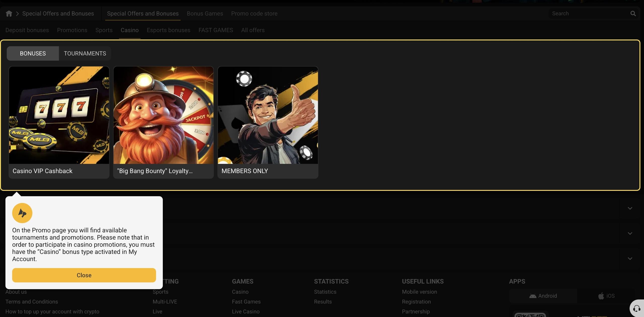The width and height of the screenshot is (644, 317).
Task: Open footer Results link
Action: 323,302
